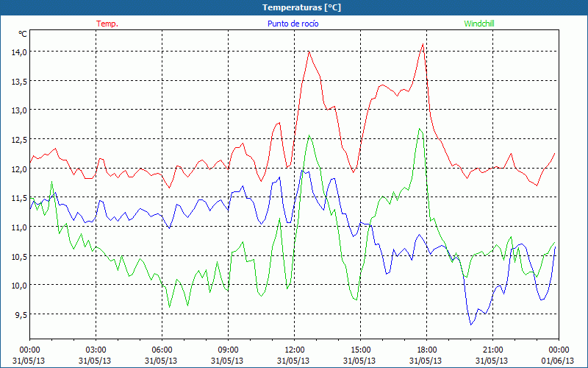588x368 pixels.
Task: Click the '31/05/13' date under 06:00
Action: click(x=161, y=361)
